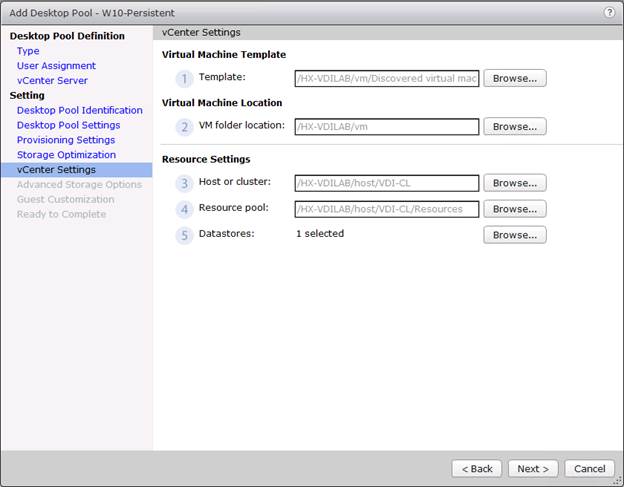Go to Provisioning Settings step
Viewport: 624px width, 487px height.
pos(66,140)
